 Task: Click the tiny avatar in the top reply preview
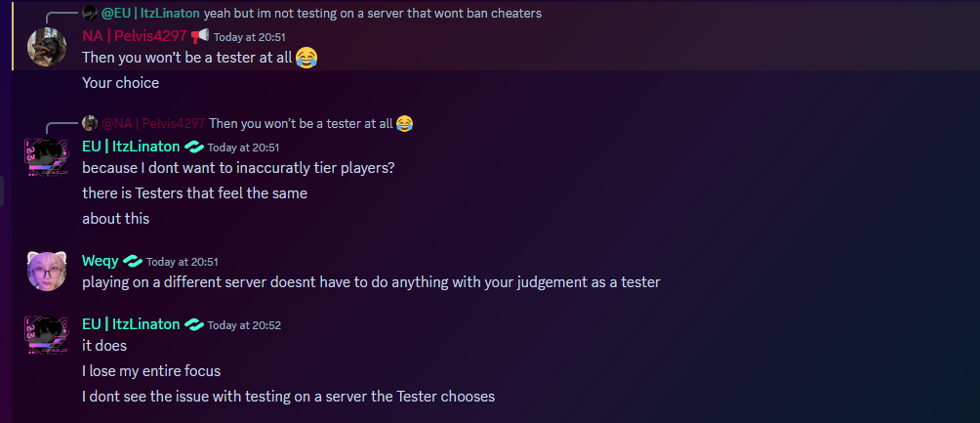(x=90, y=13)
